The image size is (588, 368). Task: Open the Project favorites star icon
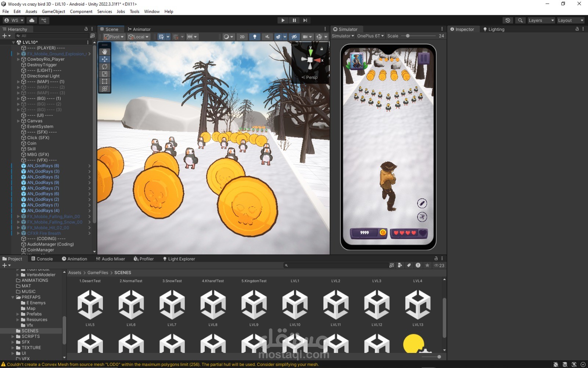[x=427, y=265]
